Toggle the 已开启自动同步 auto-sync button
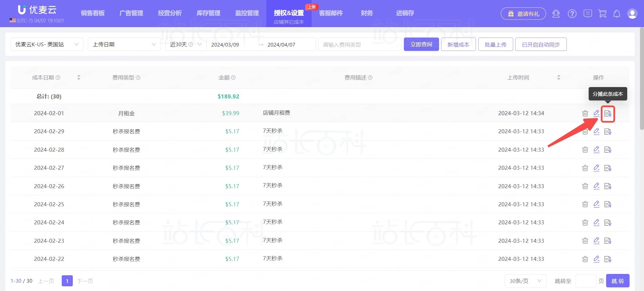Image resolution: width=644 pixels, height=291 pixels. pos(541,45)
